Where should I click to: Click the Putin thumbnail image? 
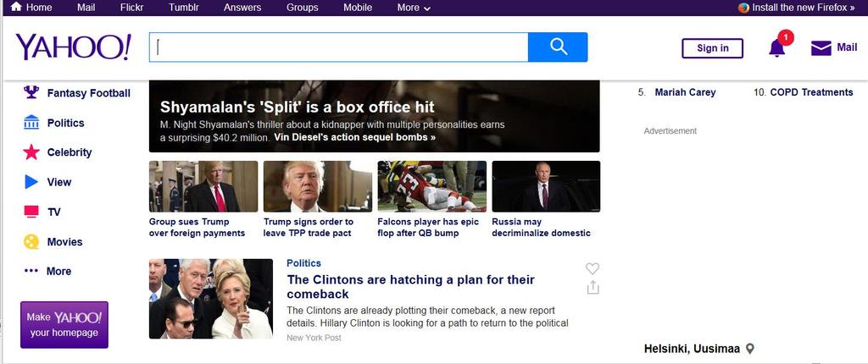tap(546, 186)
